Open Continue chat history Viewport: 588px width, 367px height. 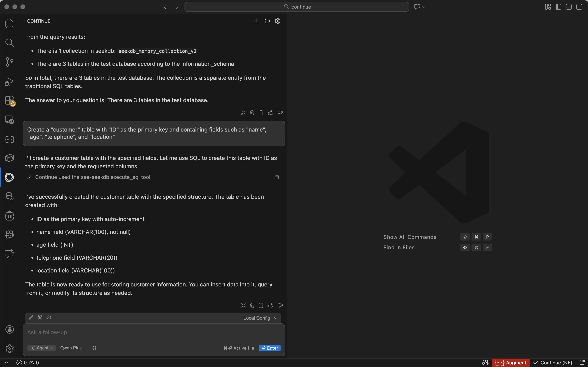pyautogui.click(x=267, y=21)
